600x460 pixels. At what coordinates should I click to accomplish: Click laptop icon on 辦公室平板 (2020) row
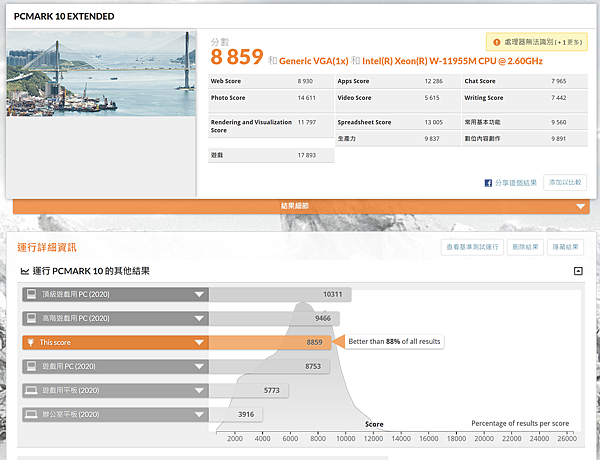[x=31, y=414]
